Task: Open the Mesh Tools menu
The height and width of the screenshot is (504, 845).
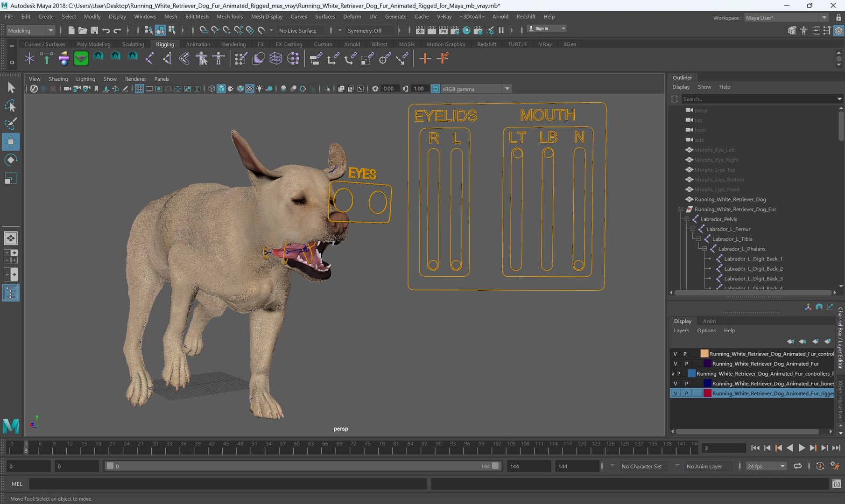Action: 229,16
